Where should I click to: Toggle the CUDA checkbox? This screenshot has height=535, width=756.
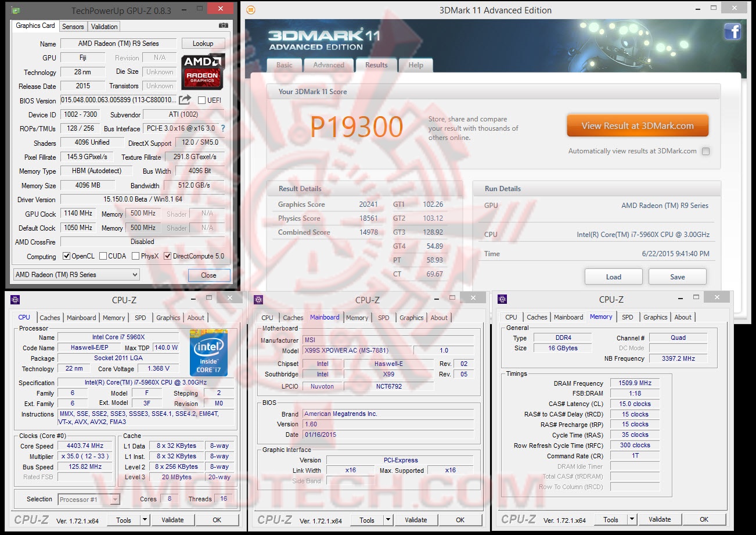tap(103, 256)
